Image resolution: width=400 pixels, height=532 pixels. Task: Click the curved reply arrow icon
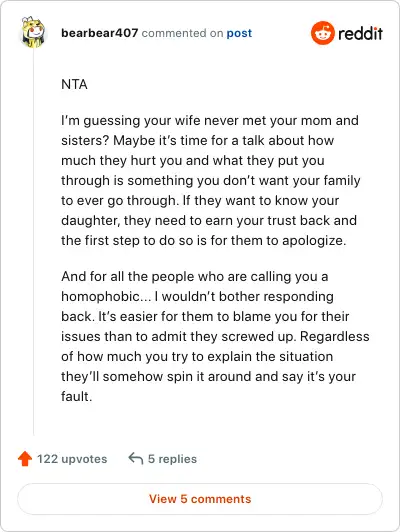(x=136, y=459)
